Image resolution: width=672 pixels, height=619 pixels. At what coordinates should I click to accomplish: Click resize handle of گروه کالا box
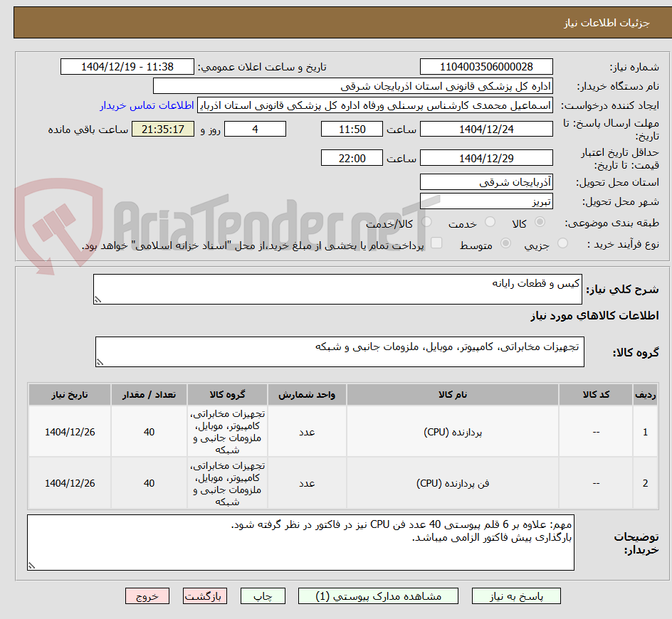100,362
